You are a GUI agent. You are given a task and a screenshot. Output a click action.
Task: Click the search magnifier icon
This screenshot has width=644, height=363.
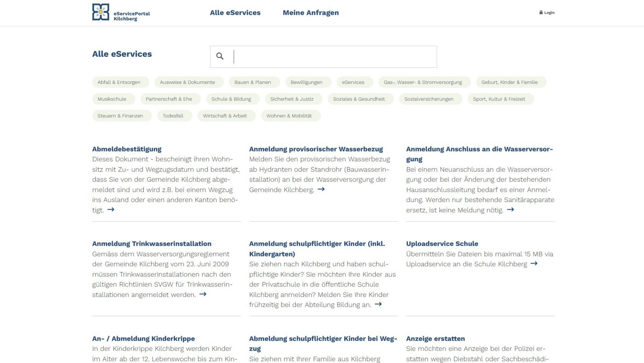[220, 56]
